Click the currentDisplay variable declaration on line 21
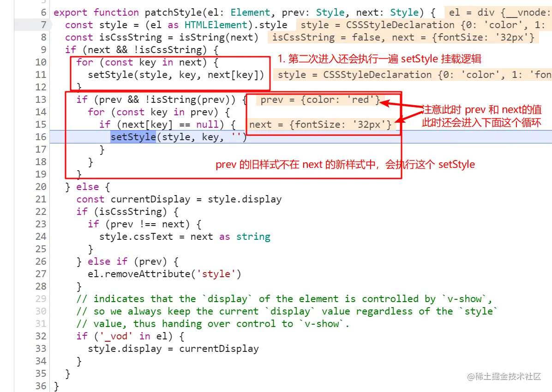Viewport: 552px width, 392px height. [x=150, y=199]
